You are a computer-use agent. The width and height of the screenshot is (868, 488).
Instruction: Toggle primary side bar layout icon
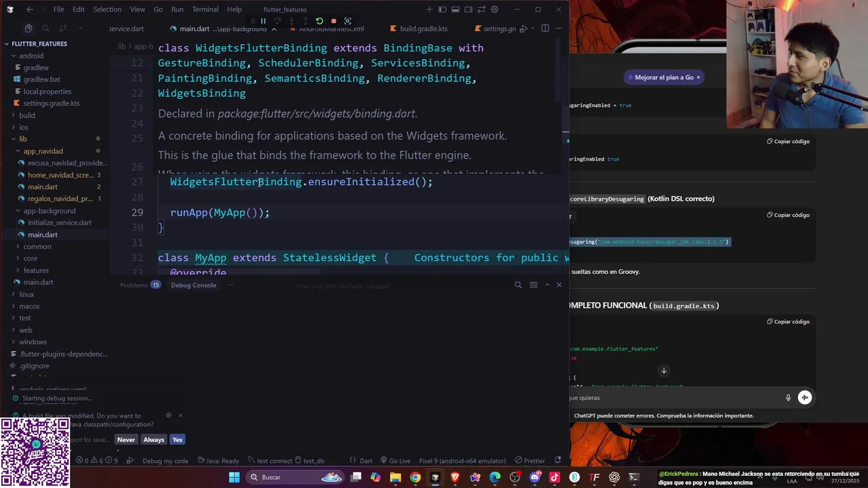(442, 9)
